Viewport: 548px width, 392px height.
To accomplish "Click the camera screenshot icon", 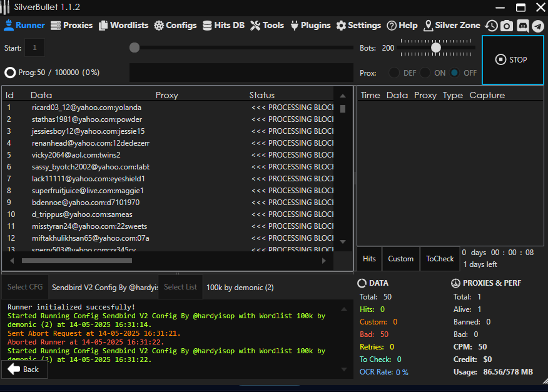I will [x=507, y=26].
